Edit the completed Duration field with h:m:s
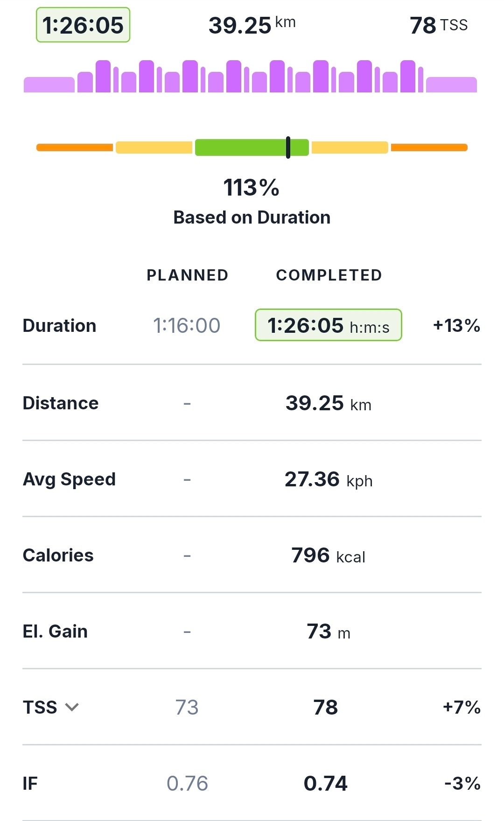The height and width of the screenshot is (821, 504). click(x=328, y=325)
